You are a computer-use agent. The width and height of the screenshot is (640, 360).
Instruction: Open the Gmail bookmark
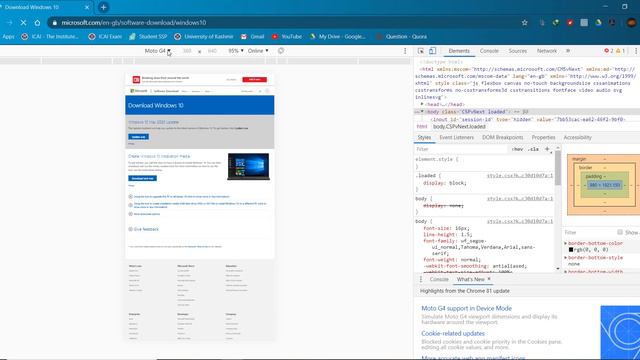252,37
